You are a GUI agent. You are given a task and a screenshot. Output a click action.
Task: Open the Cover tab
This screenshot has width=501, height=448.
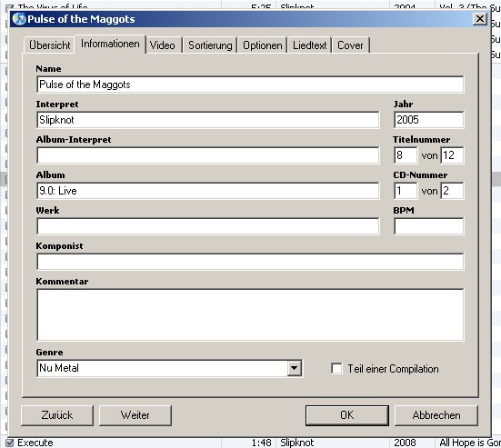click(350, 45)
